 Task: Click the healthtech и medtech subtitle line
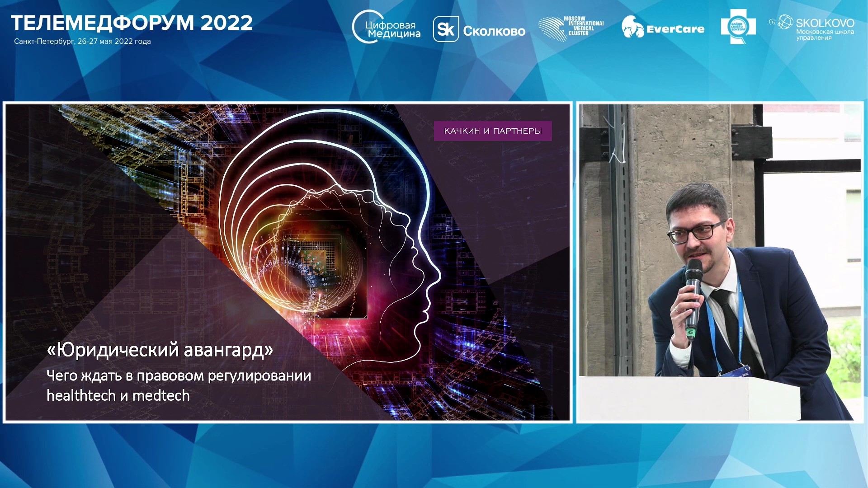pos(118,395)
